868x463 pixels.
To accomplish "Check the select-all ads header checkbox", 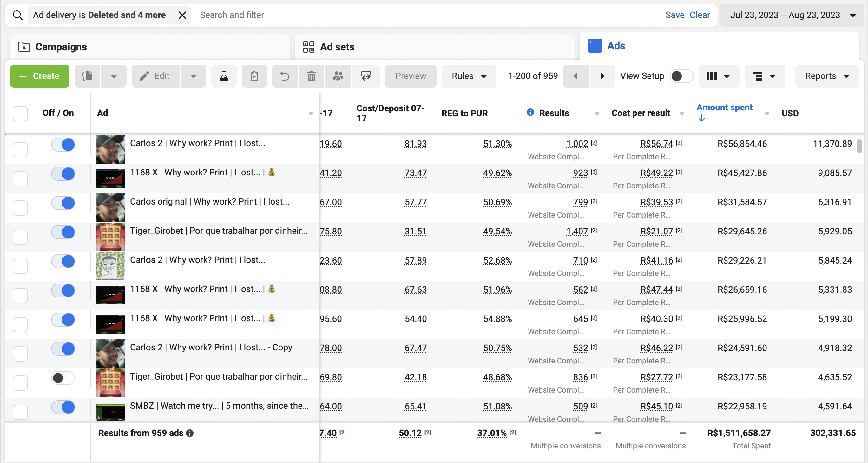I will tap(20, 113).
